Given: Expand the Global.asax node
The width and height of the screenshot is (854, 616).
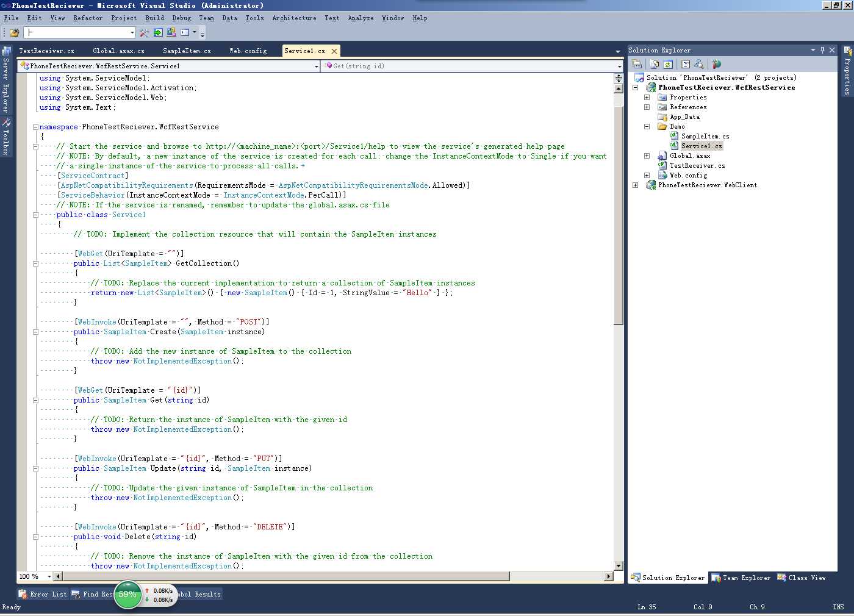Looking at the screenshot, I should pyautogui.click(x=647, y=156).
